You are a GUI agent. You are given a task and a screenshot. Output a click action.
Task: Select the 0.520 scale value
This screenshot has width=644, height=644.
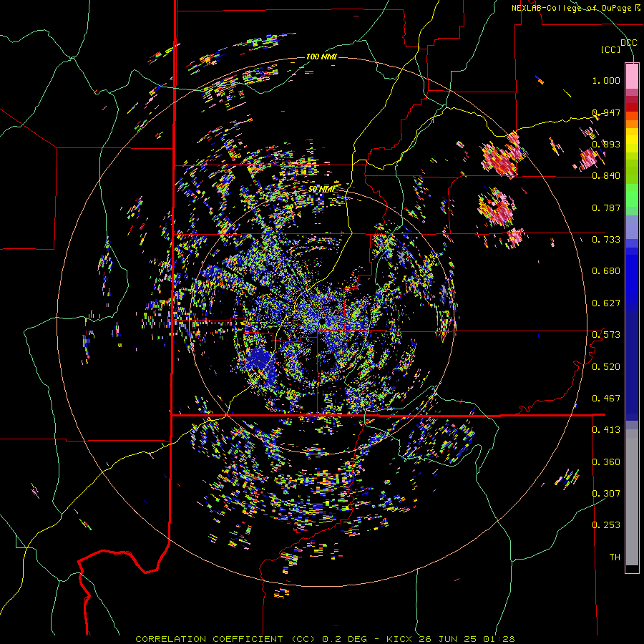(x=606, y=367)
